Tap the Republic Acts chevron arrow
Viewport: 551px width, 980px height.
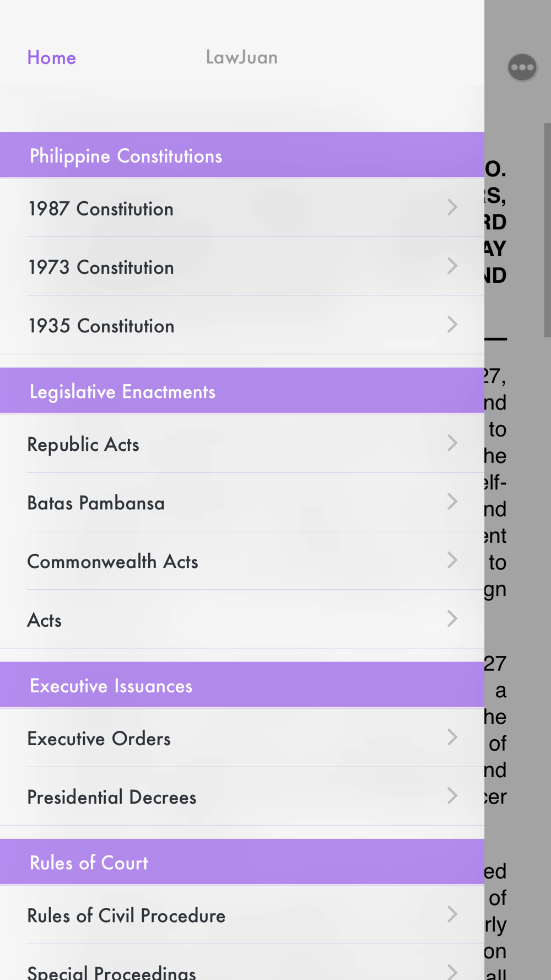(x=452, y=443)
